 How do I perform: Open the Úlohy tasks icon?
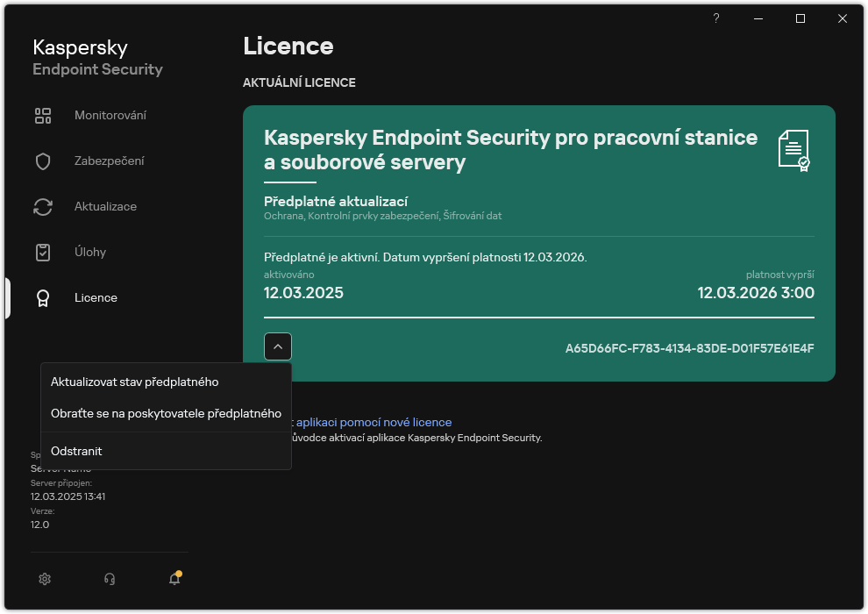pos(43,252)
